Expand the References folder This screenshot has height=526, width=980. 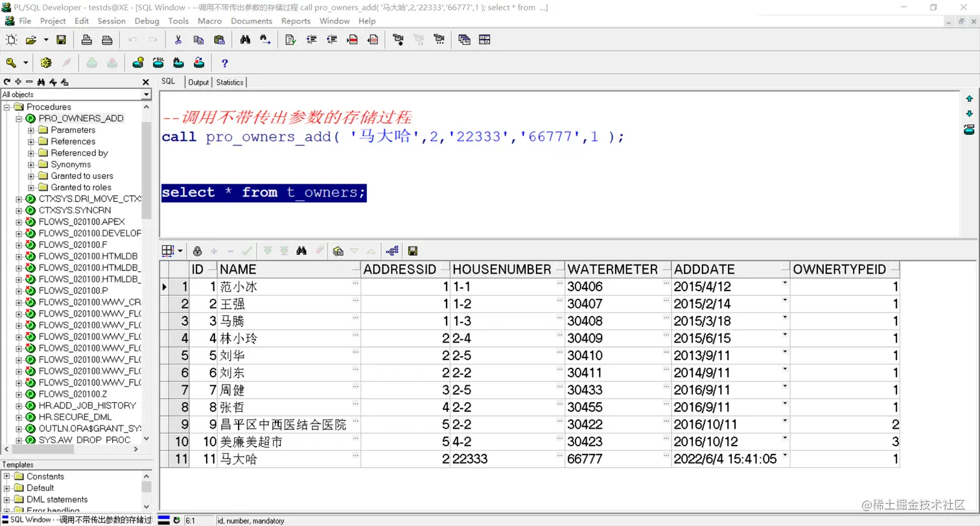coord(30,141)
